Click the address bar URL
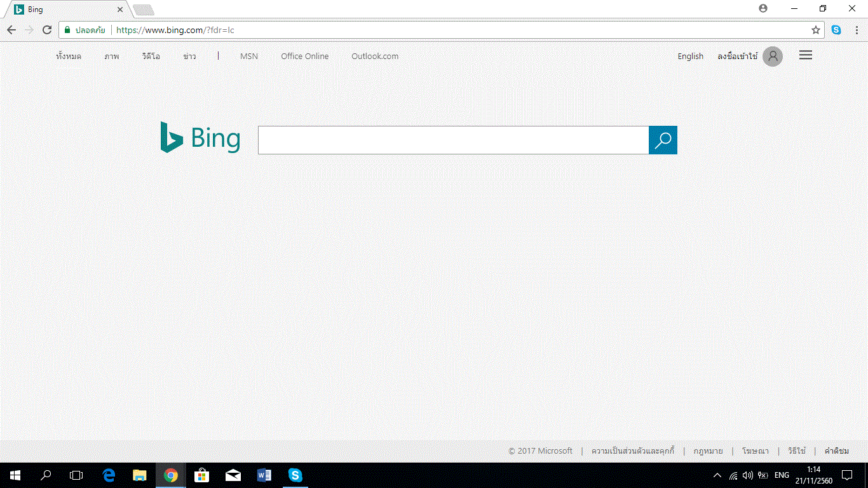Image resolution: width=868 pixels, height=488 pixels. point(175,30)
